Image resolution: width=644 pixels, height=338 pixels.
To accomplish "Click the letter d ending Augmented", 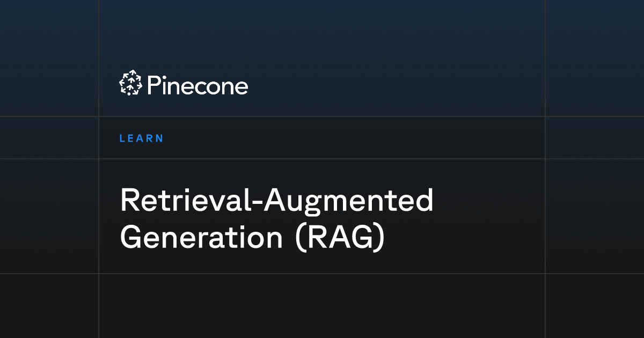I will [425, 201].
